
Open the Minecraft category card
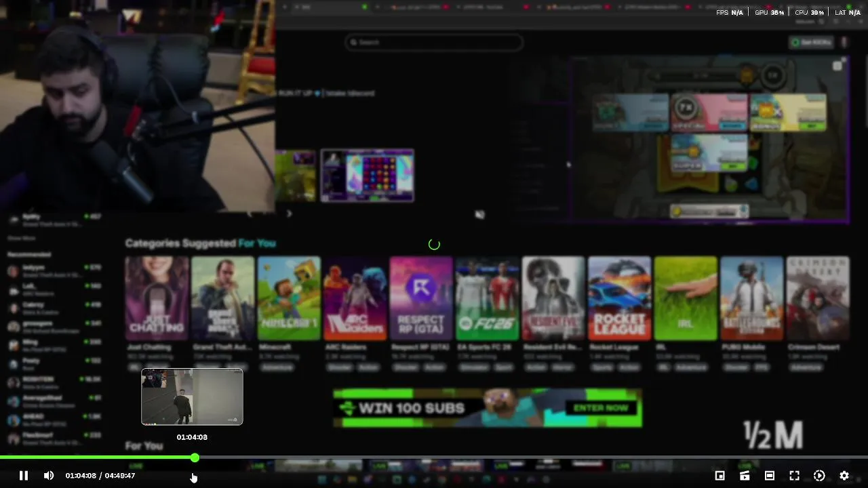pos(289,298)
